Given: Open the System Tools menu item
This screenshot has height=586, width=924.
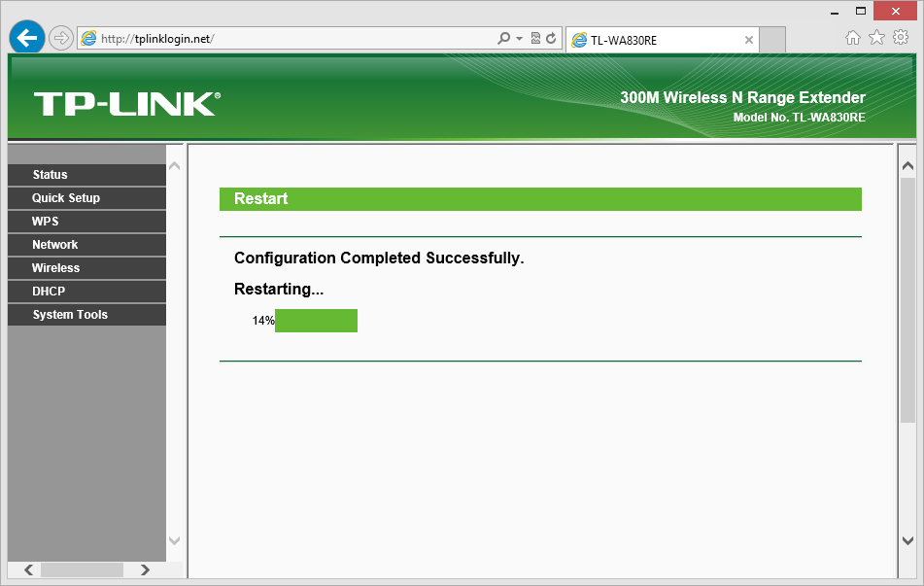Looking at the screenshot, I should click(87, 315).
